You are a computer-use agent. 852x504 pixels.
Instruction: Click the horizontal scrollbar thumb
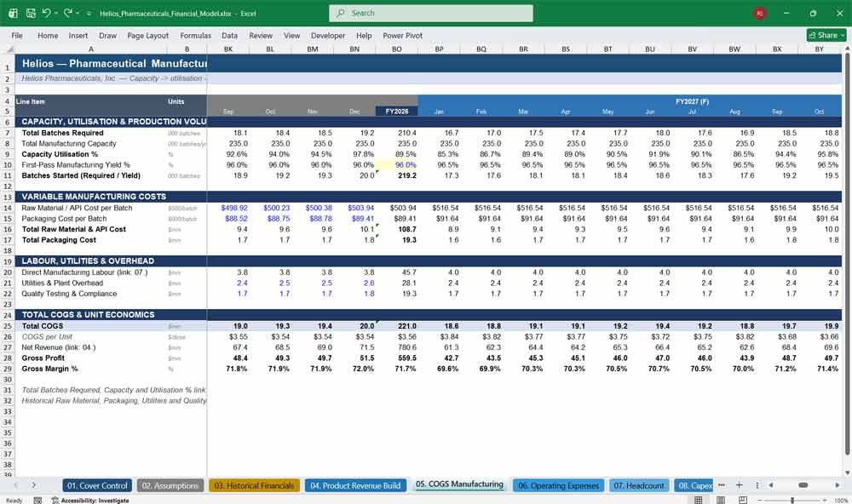803,485
